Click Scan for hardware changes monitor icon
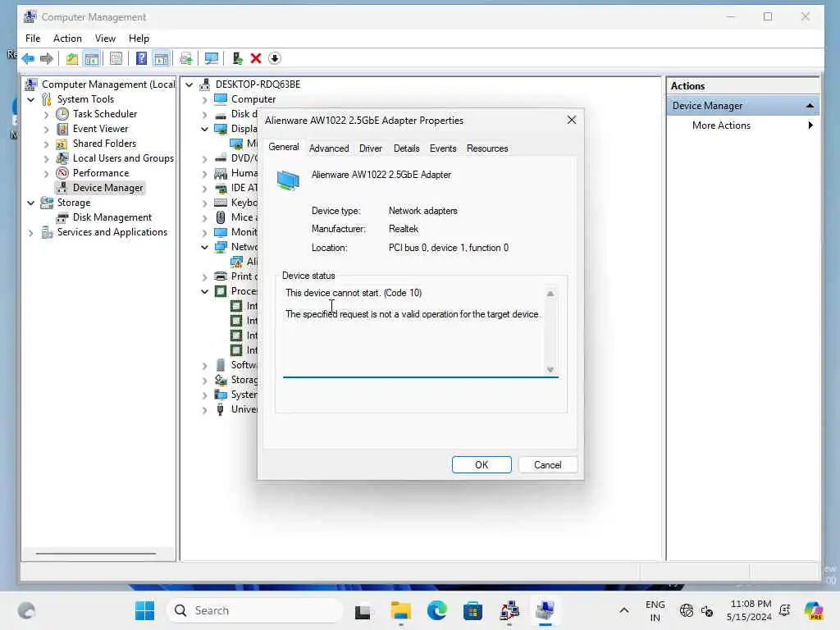 pyautogui.click(x=211, y=58)
